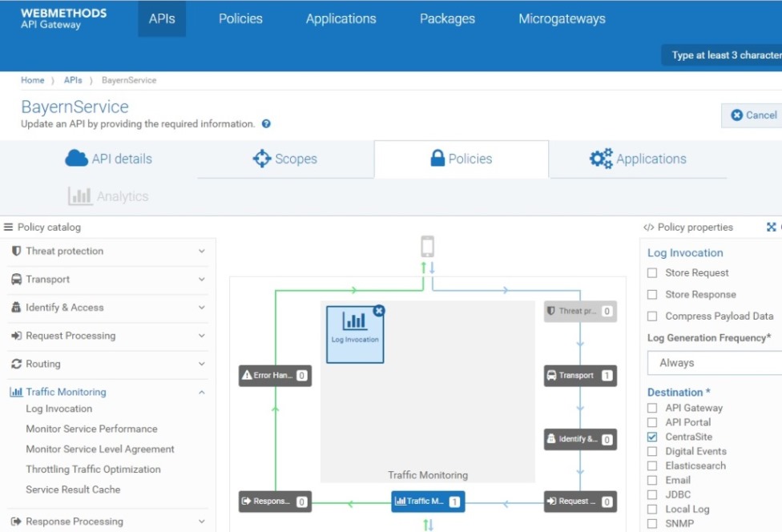Click the Policy catalog hamburger icon
This screenshot has width=782, height=532.
(x=8, y=227)
